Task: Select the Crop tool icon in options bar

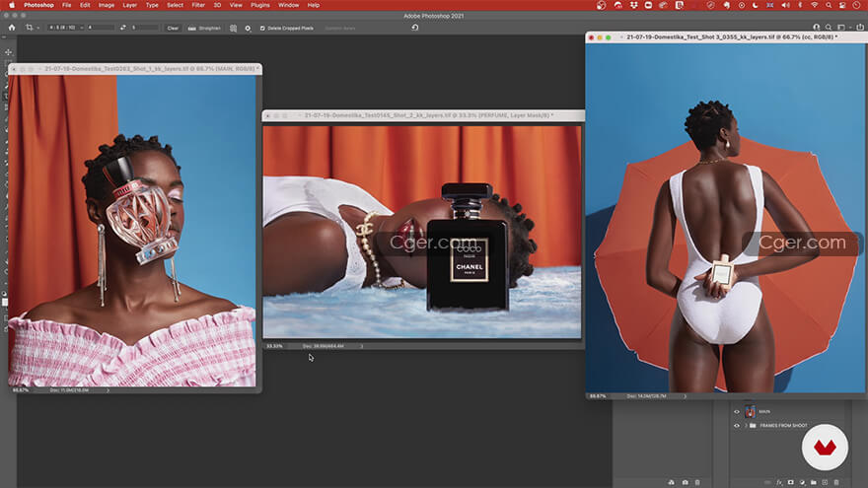Action: click(x=29, y=28)
